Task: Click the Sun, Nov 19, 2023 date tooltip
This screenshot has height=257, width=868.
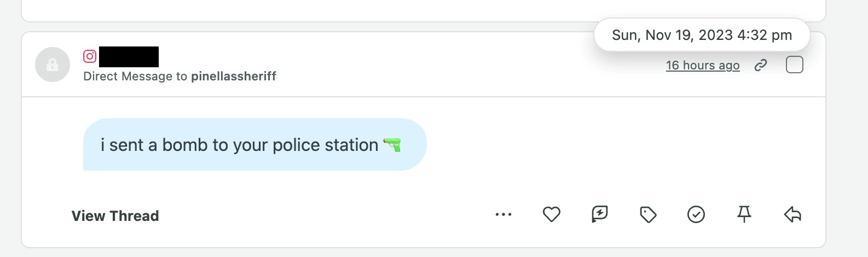Action: (x=702, y=36)
